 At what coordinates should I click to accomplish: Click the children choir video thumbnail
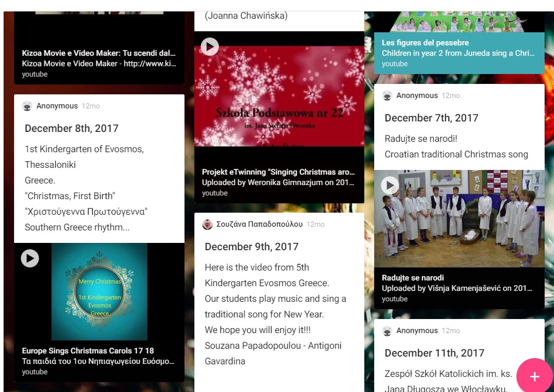(x=459, y=219)
